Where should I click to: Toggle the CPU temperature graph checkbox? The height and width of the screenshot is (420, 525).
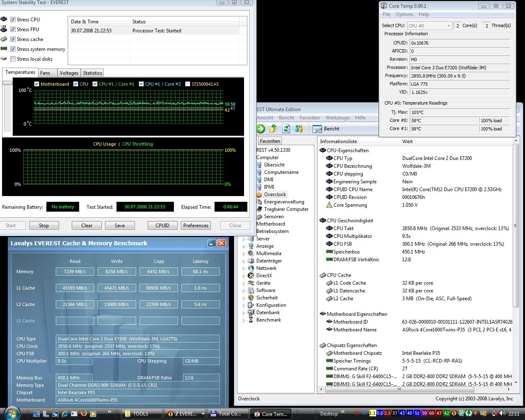pos(75,84)
